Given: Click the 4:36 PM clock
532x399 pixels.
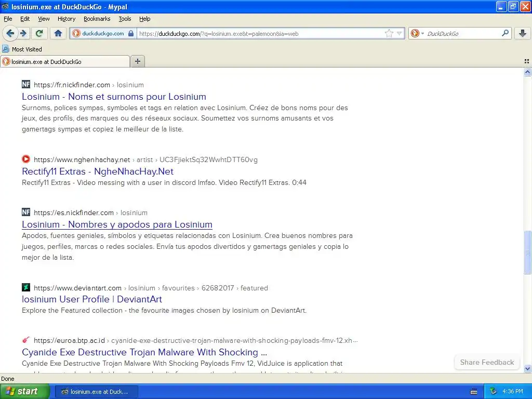Looking at the screenshot, I should click(x=513, y=392).
